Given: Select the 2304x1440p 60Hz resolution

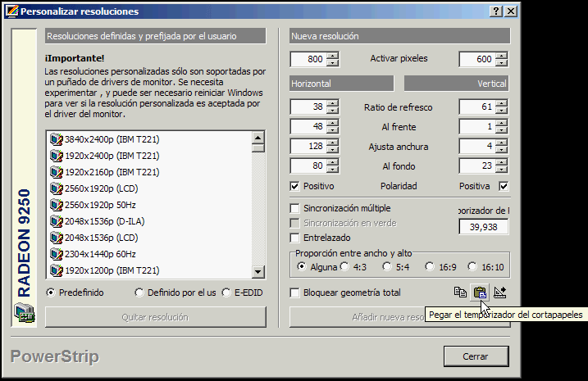Looking at the screenshot, I should [x=93, y=254].
